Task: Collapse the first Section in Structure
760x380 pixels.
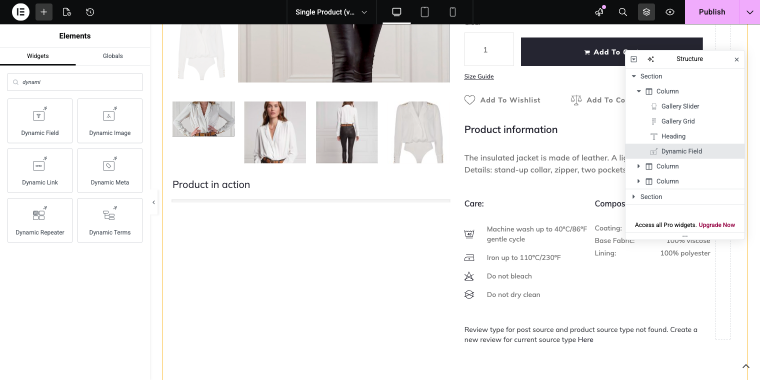Action: [633, 76]
